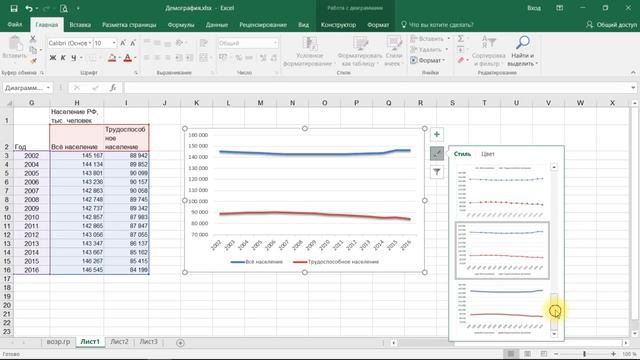Image resolution: width=640 pixels, height=360 pixels.
Task: Click the zoom slider handle in status bar
Action: (584, 354)
